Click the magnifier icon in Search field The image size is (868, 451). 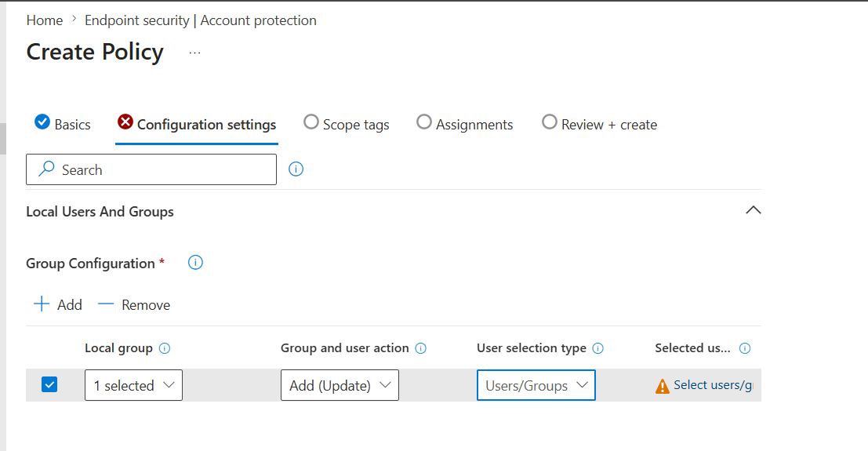[x=46, y=169]
